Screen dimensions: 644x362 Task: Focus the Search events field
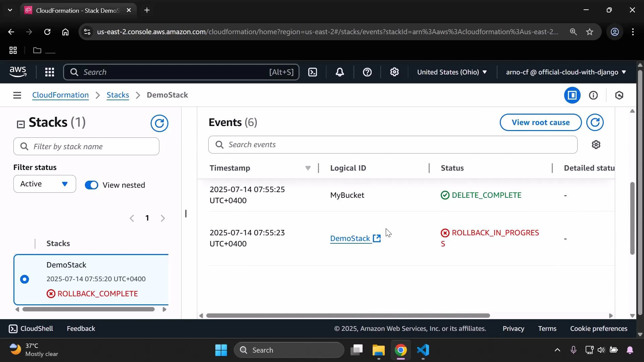coord(392,144)
